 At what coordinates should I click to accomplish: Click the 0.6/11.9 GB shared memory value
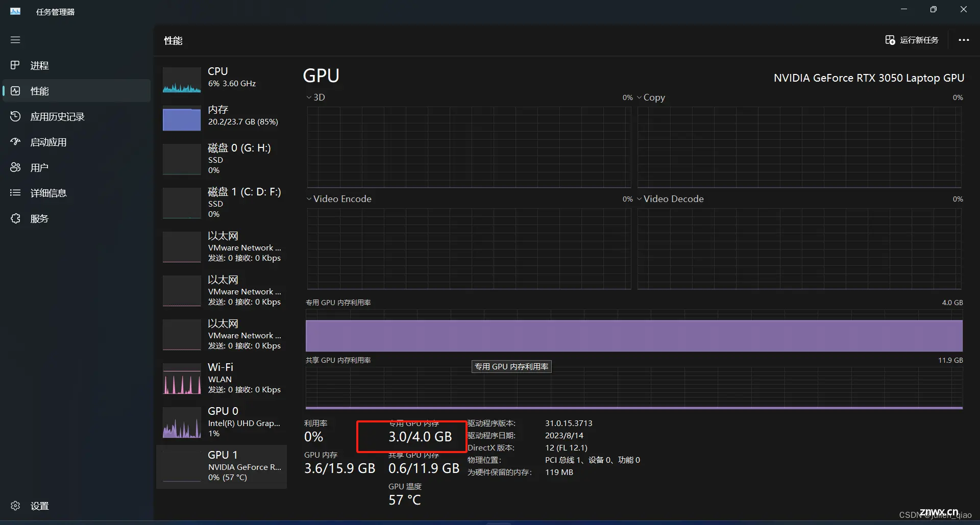point(424,468)
